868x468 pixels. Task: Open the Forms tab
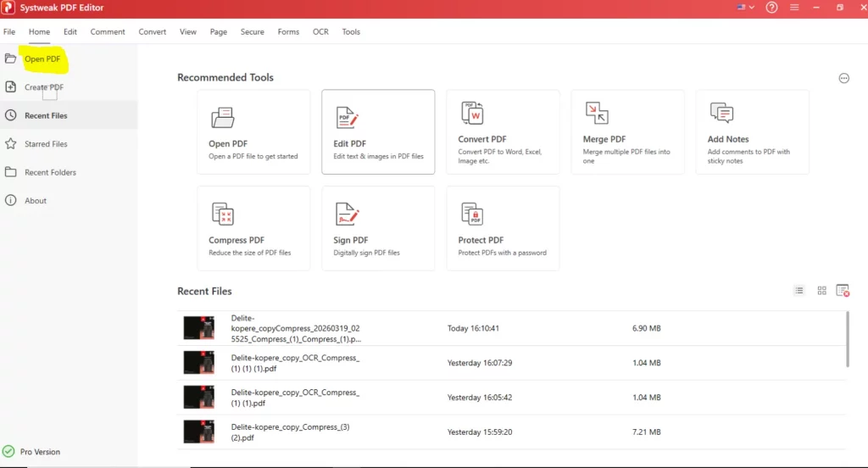click(288, 31)
